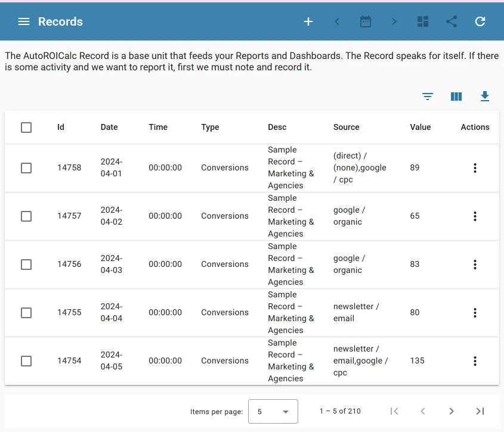Go to the next page of records
The width and height of the screenshot is (504, 432).
pos(452,411)
